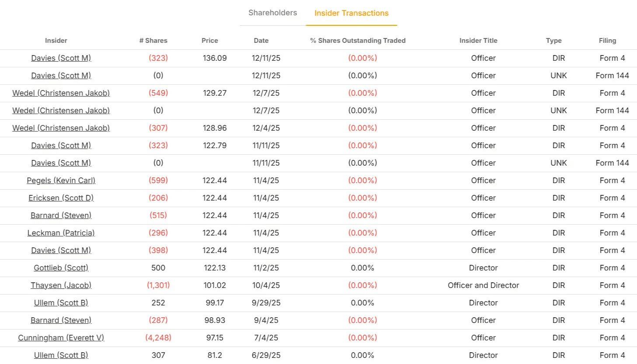Screen dimensions: 637x364
Task: Click Pegels (Kevin Carl) link
Action: [x=61, y=180]
